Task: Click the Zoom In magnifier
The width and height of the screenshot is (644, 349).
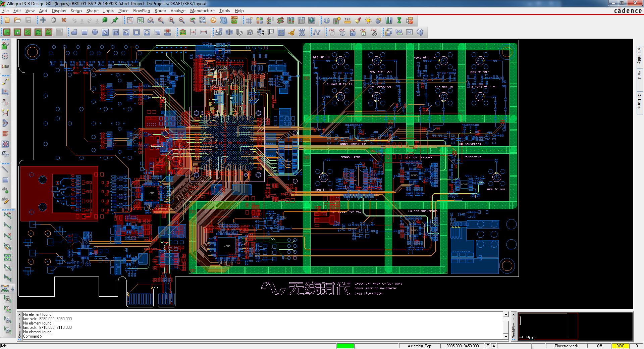Action: tap(171, 20)
